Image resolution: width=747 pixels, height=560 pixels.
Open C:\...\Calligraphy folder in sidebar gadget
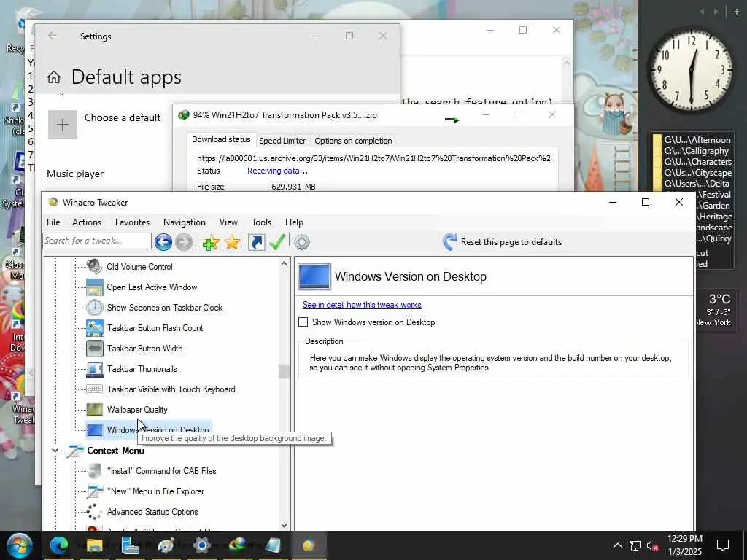click(697, 151)
